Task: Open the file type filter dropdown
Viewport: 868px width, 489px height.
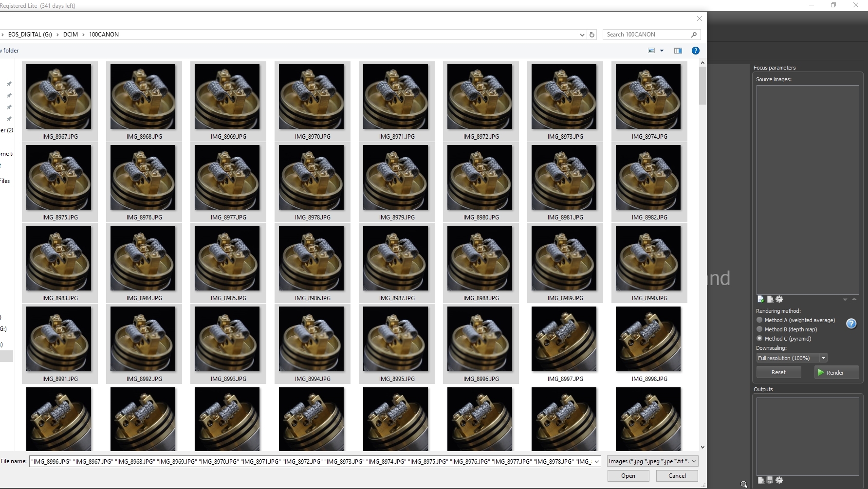Action: (x=693, y=461)
